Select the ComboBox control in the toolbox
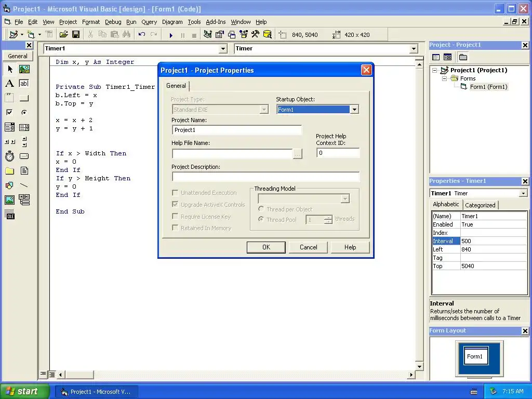The height and width of the screenshot is (399, 532). point(10,127)
